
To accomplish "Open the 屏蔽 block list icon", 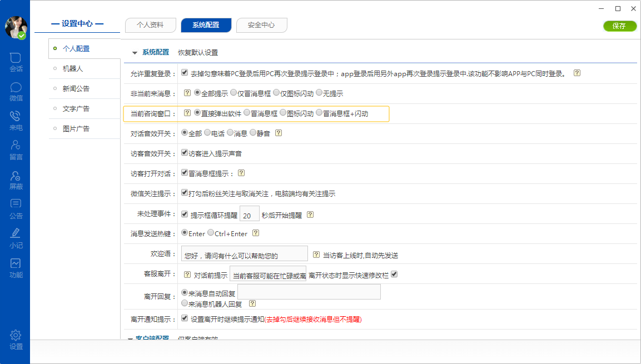I will 16,176.
